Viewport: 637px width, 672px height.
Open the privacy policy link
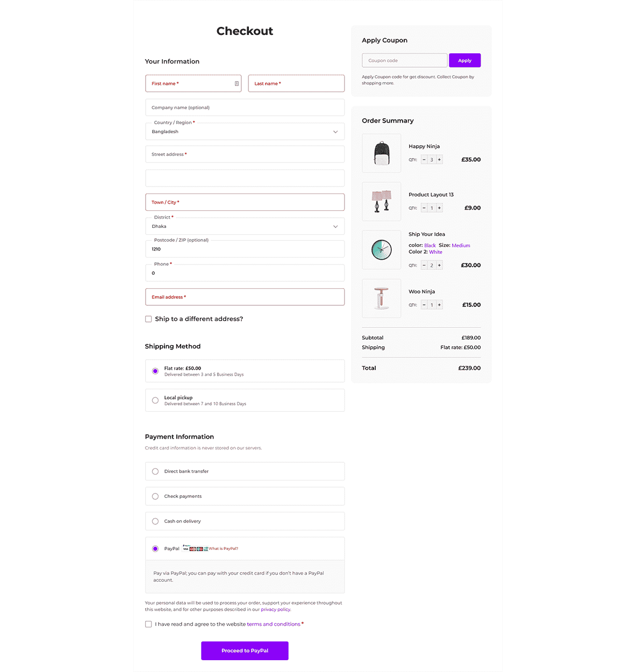click(275, 609)
